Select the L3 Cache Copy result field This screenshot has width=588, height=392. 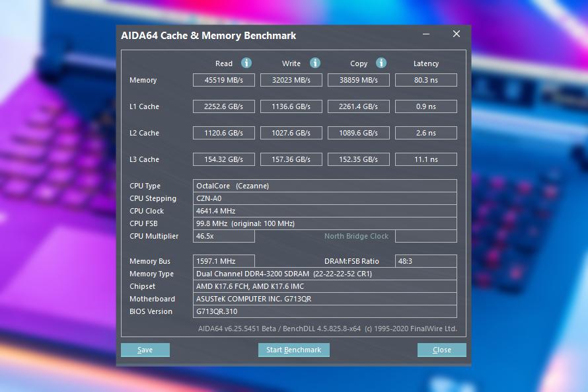[x=358, y=159]
